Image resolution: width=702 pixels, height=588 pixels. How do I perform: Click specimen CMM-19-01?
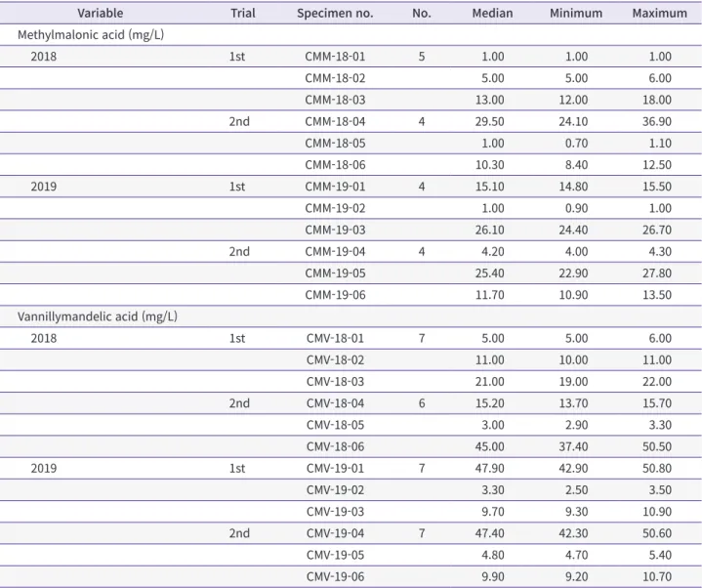coord(335,187)
